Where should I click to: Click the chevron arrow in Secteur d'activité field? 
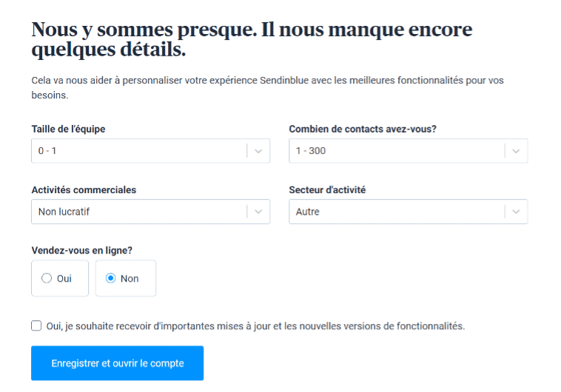516,212
